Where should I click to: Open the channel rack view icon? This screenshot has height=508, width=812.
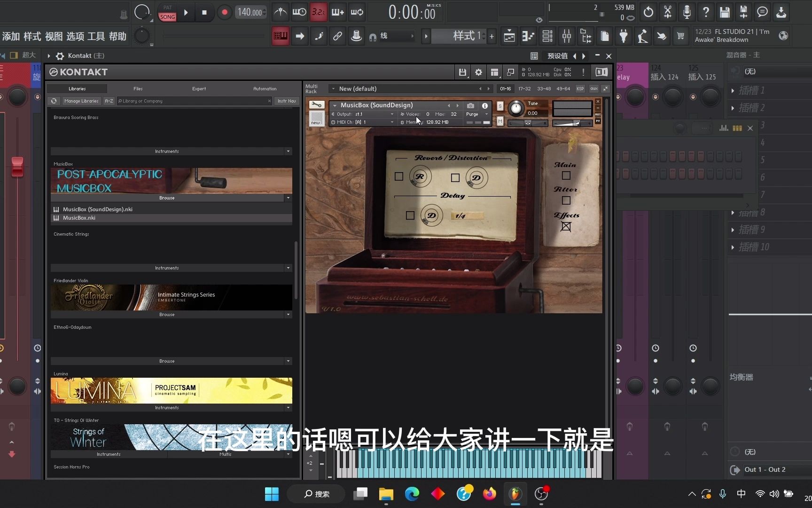pyautogui.click(x=547, y=36)
